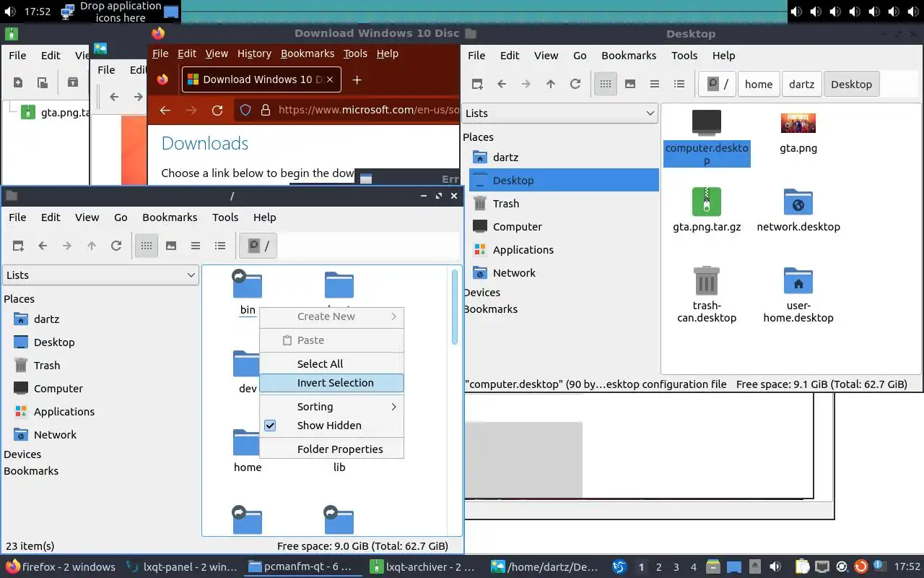Select Download Windows 10 Firefox tab
This screenshot has width=924, height=578.
tap(261, 79)
